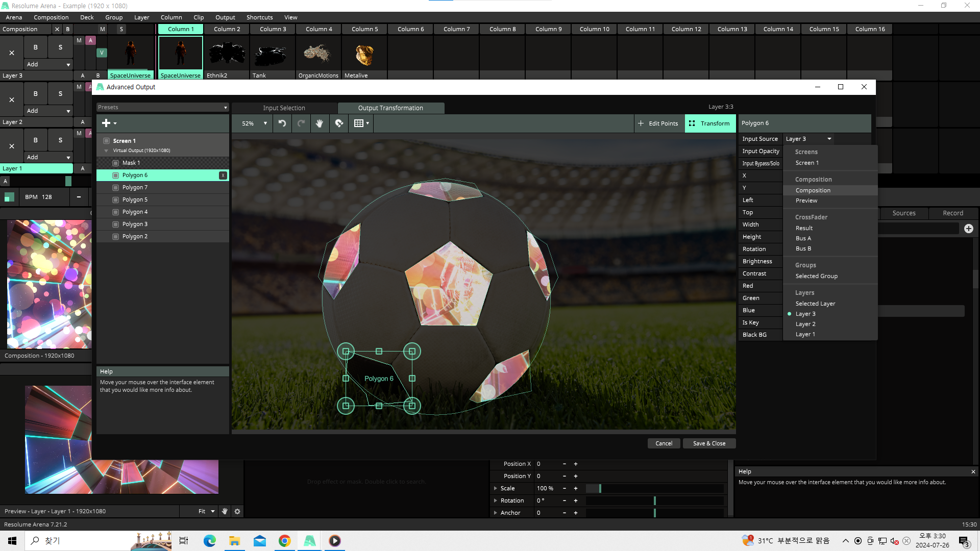980x551 pixels.
Task: Open the 52% zoom level dropdown
Action: click(x=254, y=123)
